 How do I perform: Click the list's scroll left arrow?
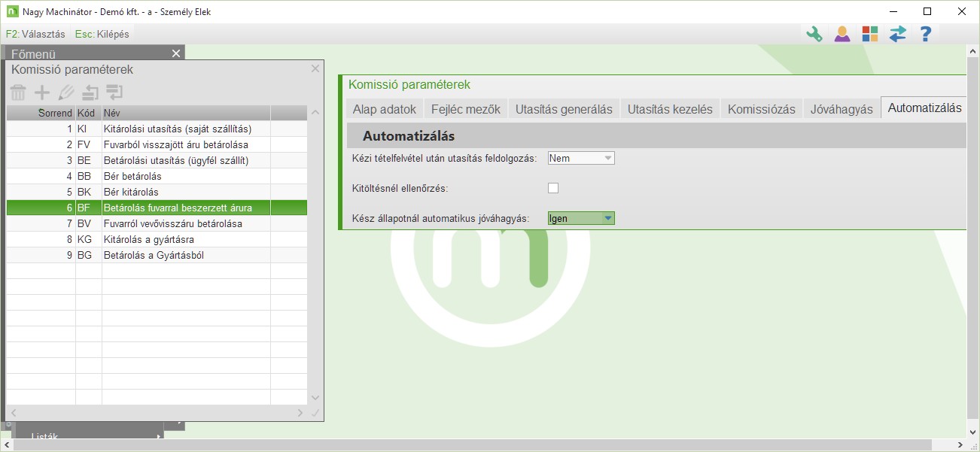click(x=13, y=413)
